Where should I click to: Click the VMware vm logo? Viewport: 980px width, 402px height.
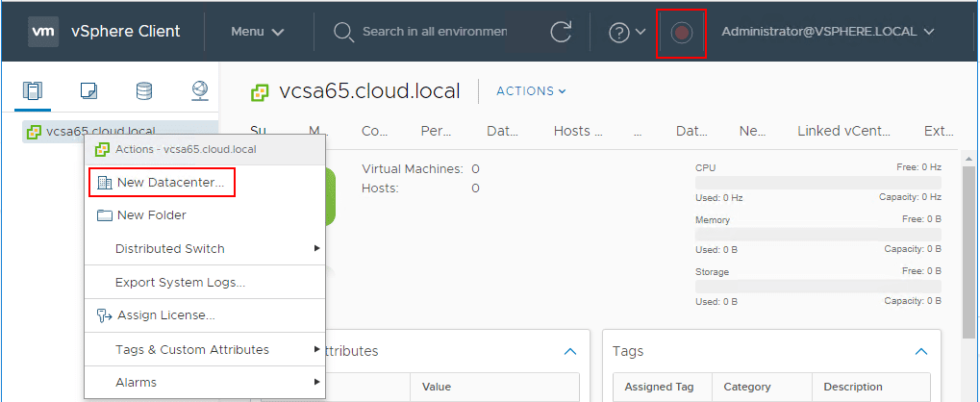(x=43, y=32)
